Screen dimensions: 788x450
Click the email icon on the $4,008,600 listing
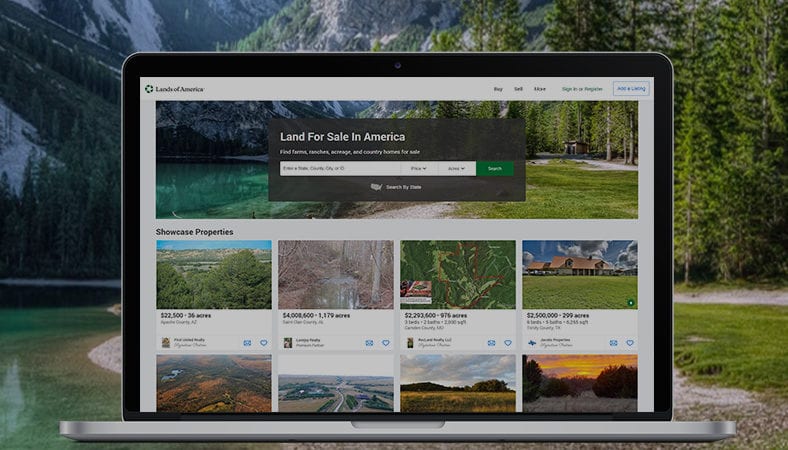click(369, 343)
